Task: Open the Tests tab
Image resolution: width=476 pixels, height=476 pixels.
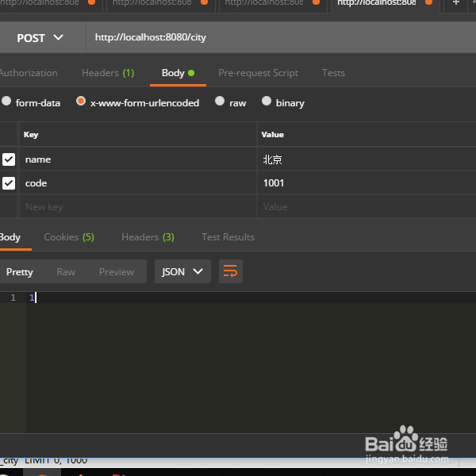Action: [333, 73]
